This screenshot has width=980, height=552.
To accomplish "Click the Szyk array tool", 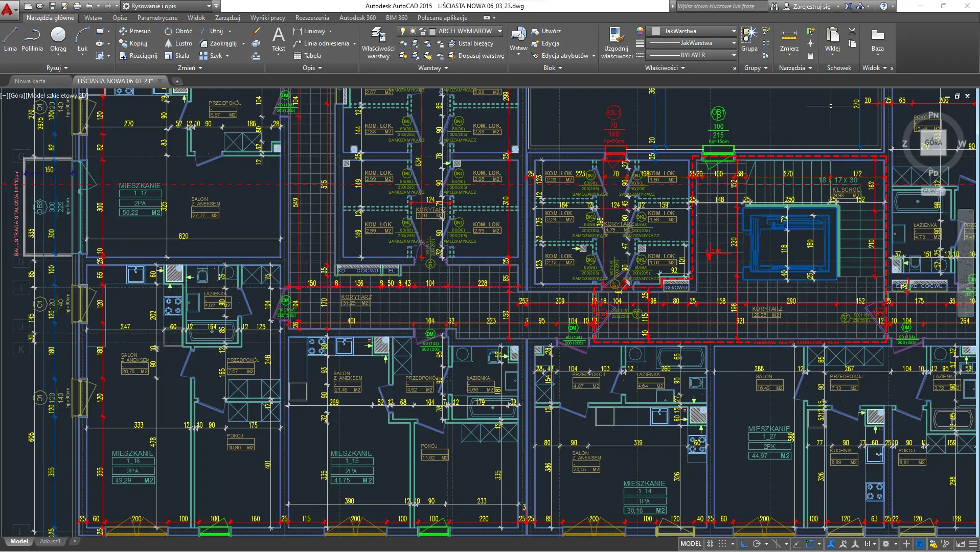I will 211,56.
